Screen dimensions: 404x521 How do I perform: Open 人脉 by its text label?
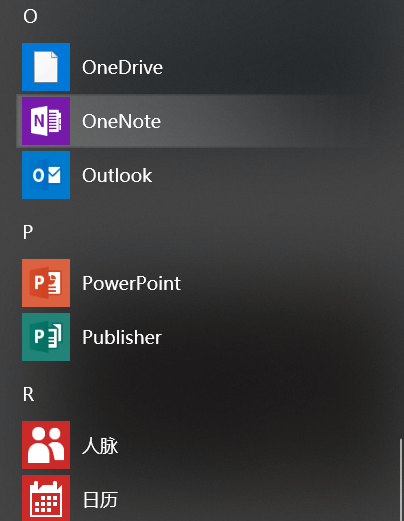click(x=100, y=445)
